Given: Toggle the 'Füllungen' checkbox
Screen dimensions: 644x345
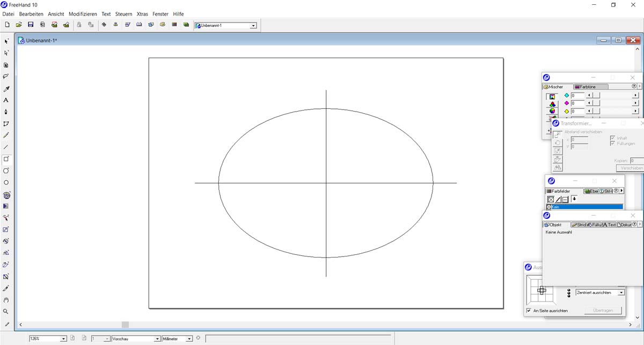Looking at the screenshot, I should tap(612, 144).
